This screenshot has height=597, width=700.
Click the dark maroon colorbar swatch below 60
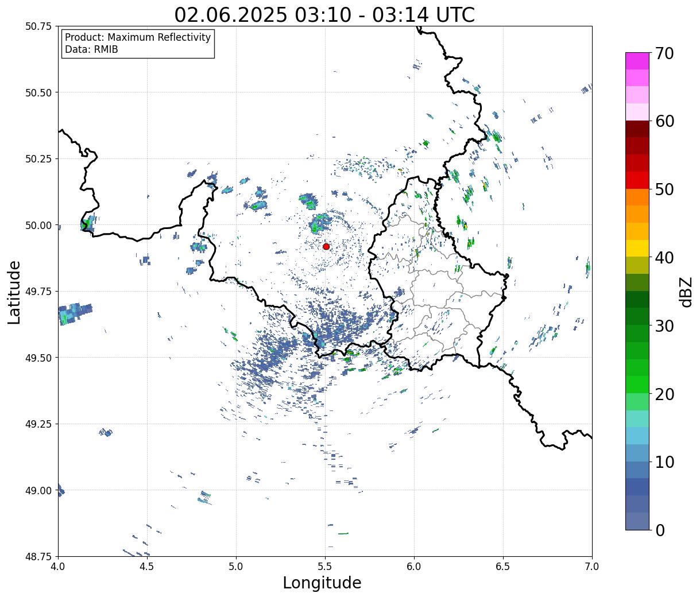click(x=637, y=129)
